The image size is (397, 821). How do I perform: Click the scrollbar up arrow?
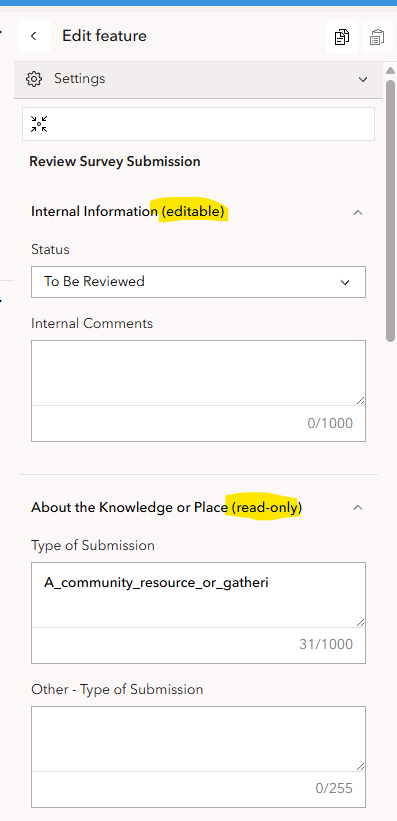pos(390,71)
